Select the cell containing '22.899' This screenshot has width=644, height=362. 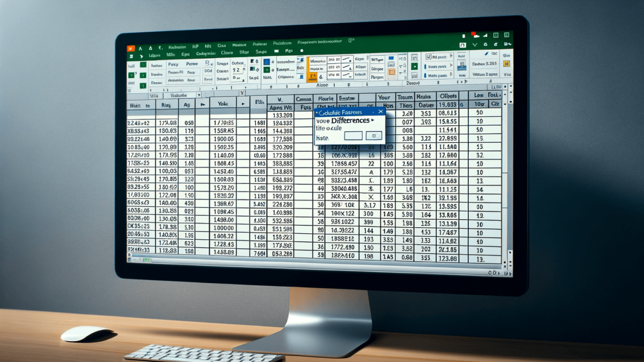coord(447,138)
